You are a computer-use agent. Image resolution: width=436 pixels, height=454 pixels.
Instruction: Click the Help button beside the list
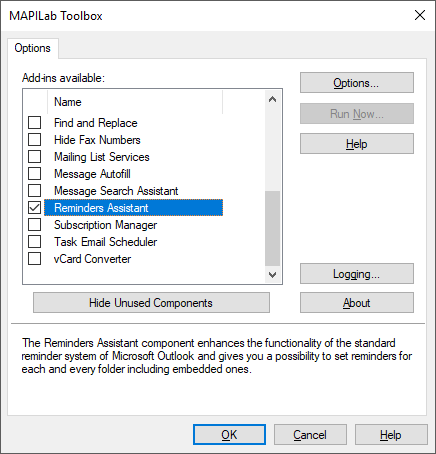click(357, 144)
